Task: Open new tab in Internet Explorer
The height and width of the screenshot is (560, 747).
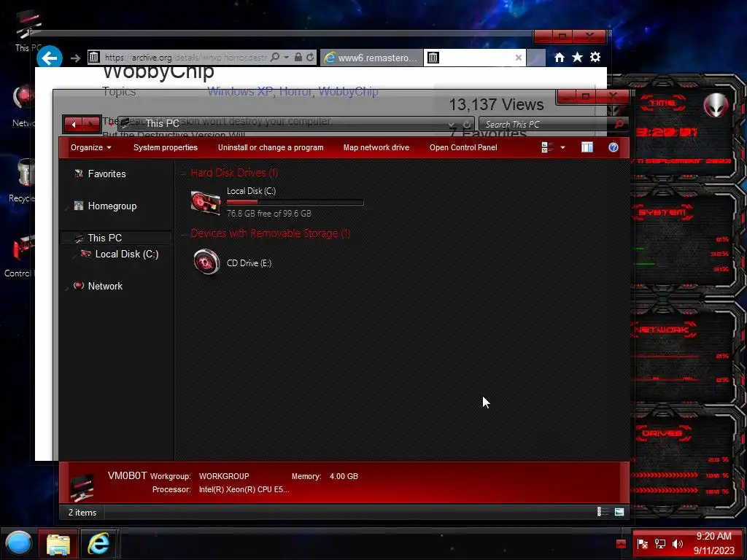Action: click(536, 58)
